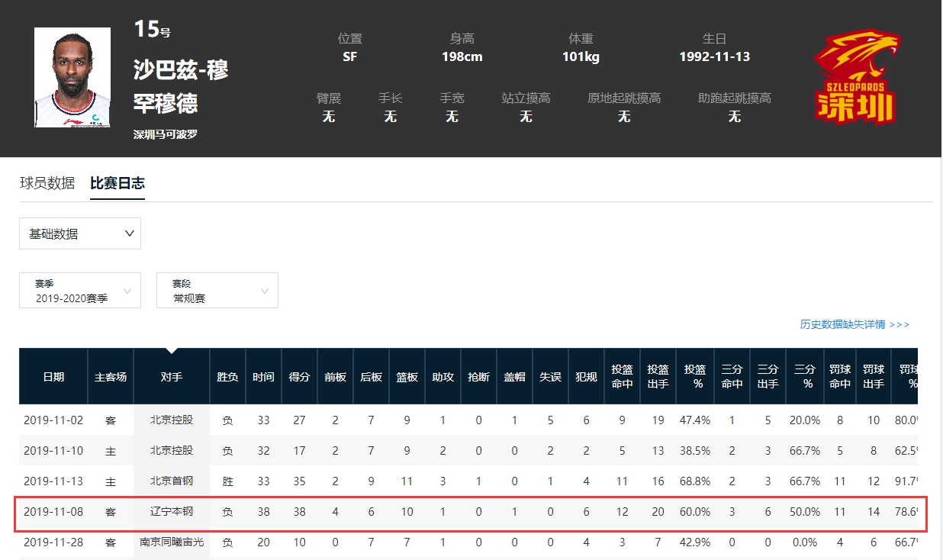This screenshot has width=943, height=560.
Task: Click the player headshot photo
Action: click(x=72, y=77)
